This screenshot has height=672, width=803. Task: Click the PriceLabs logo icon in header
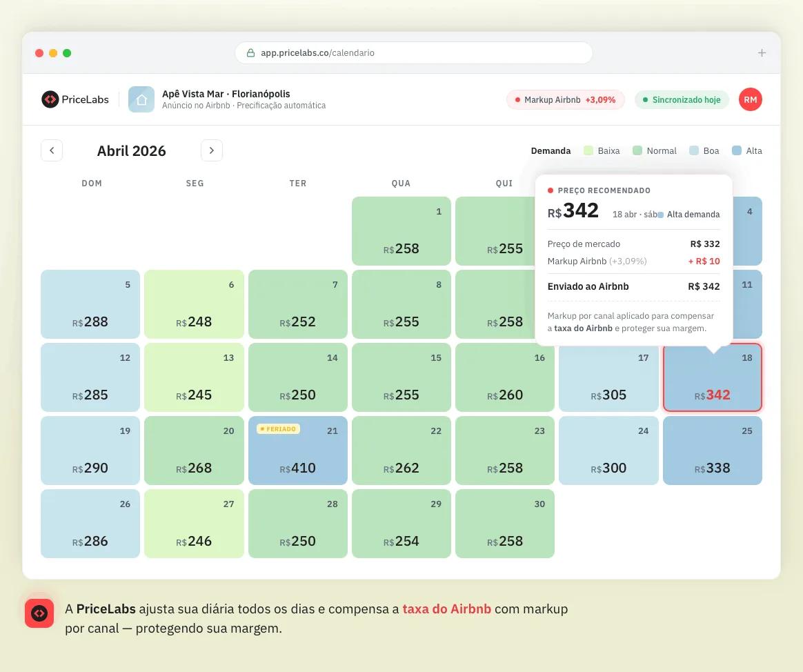tap(50, 99)
